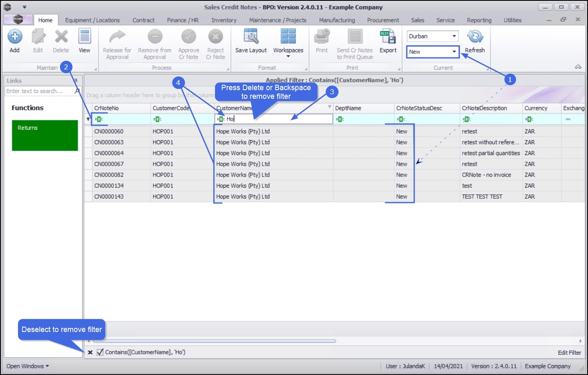The height and width of the screenshot is (375, 588).
Task: Open the quick access toolbar dropdown arrow
Action: point(24,7)
